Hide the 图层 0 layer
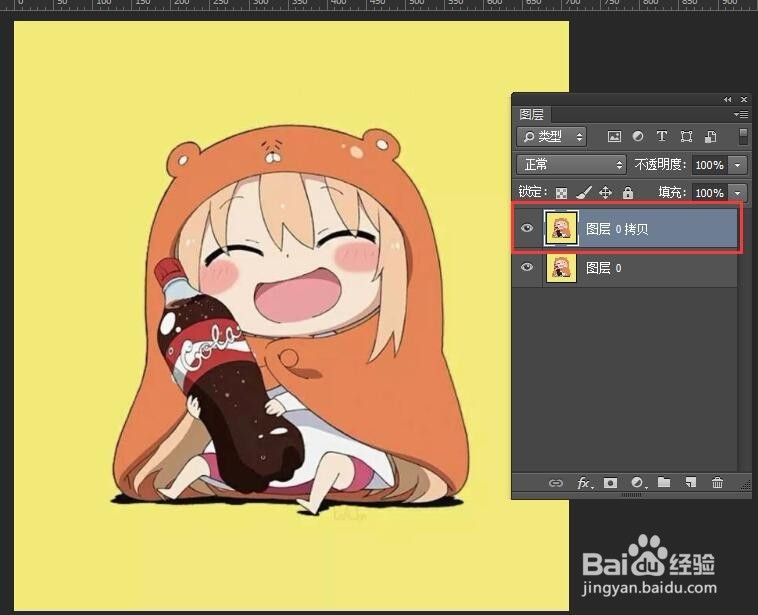Screen dimensions: 758x615 tap(526, 267)
